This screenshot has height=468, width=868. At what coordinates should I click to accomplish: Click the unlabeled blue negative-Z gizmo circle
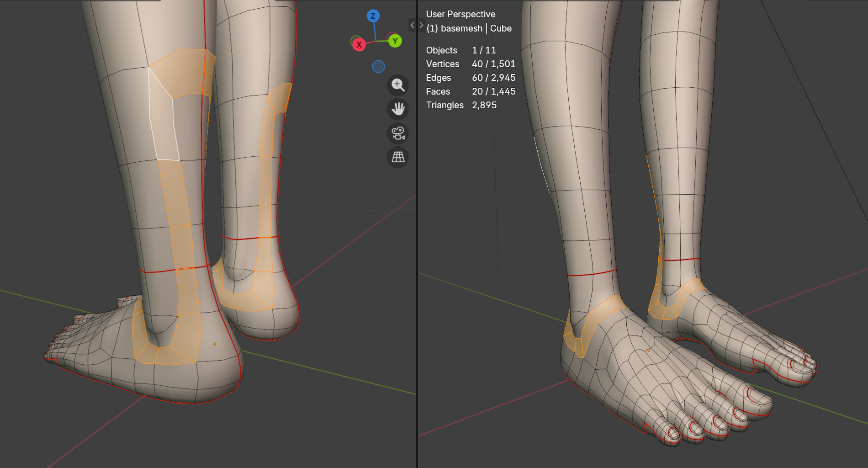pyautogui.click(x=378, y=67)
